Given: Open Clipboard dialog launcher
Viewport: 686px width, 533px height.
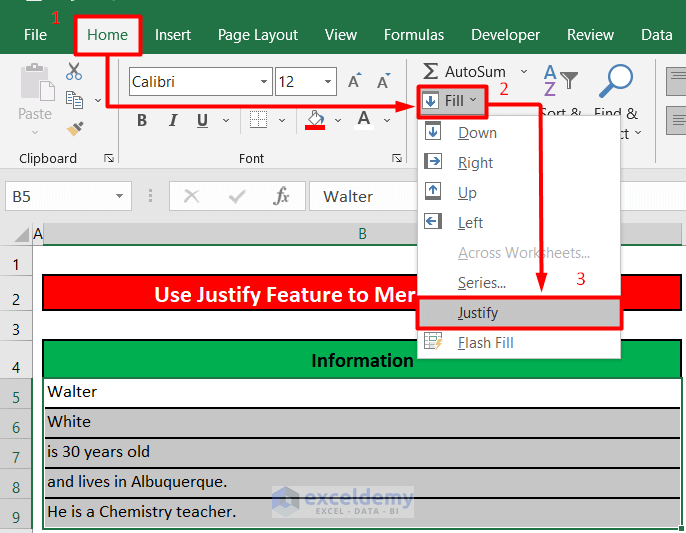Looking at the screenshot, I should click(109, 158).
